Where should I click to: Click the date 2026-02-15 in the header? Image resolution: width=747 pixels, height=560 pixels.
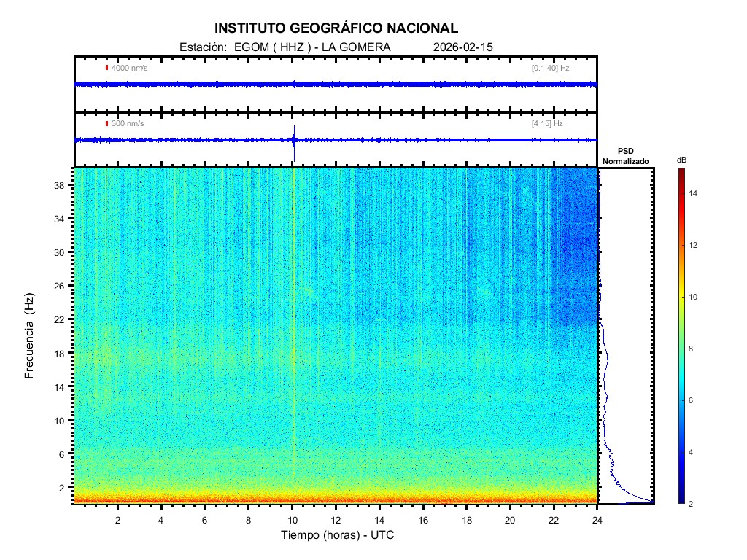click(x=463, y=47)
